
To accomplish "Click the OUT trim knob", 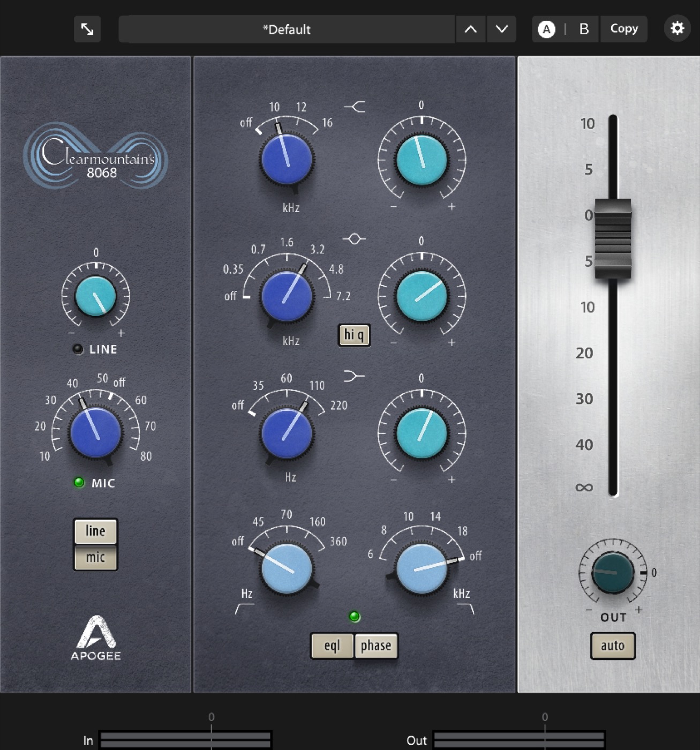I will point(613,573).
